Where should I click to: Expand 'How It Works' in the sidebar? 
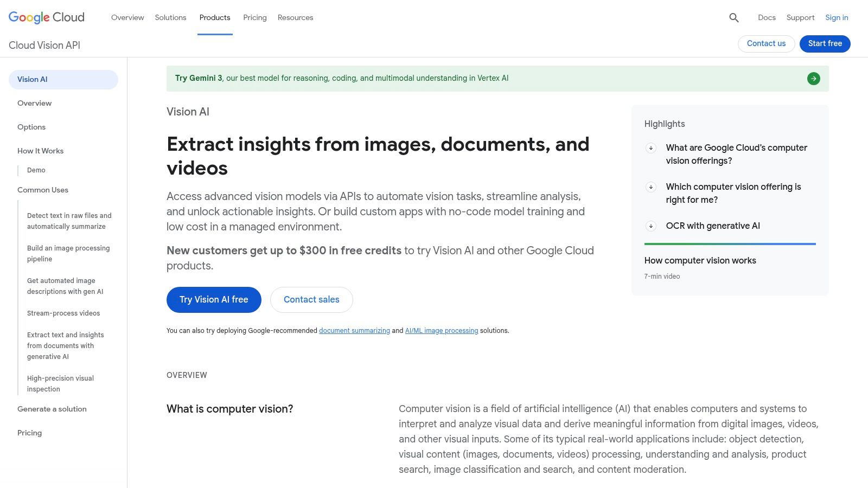coord(40,151)
